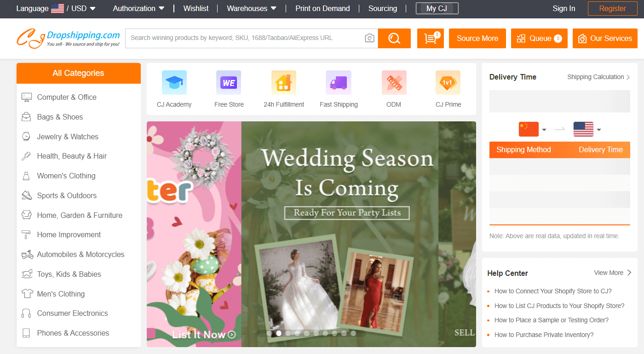Open the ODM ruler icon
The image size is (644, 354).
tap(394, 83)
